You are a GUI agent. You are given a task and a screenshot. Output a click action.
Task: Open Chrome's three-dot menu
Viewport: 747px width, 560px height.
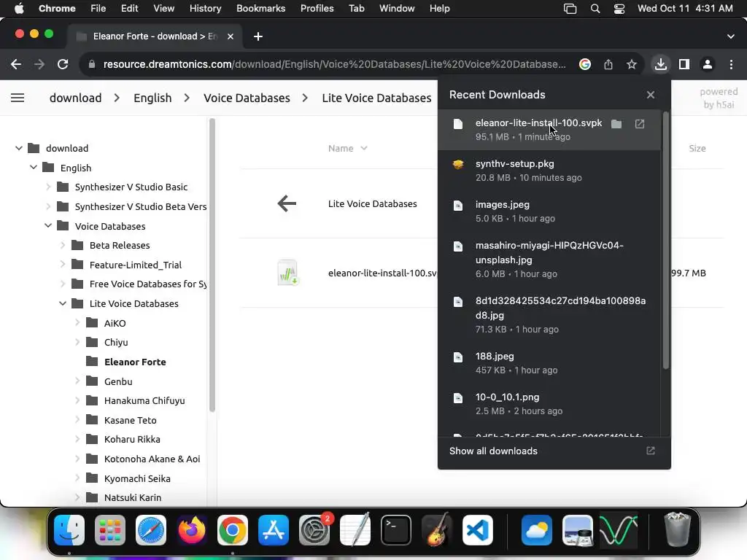(x=731, y=64)
